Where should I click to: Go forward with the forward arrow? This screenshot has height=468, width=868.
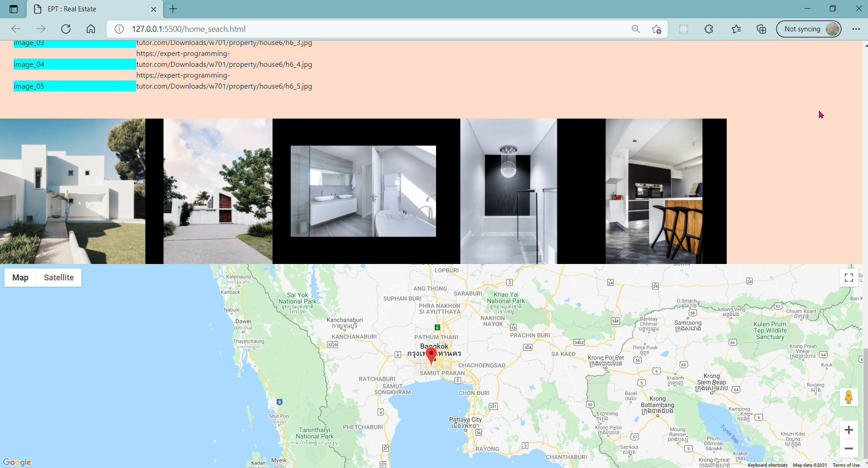coord(41,29)
